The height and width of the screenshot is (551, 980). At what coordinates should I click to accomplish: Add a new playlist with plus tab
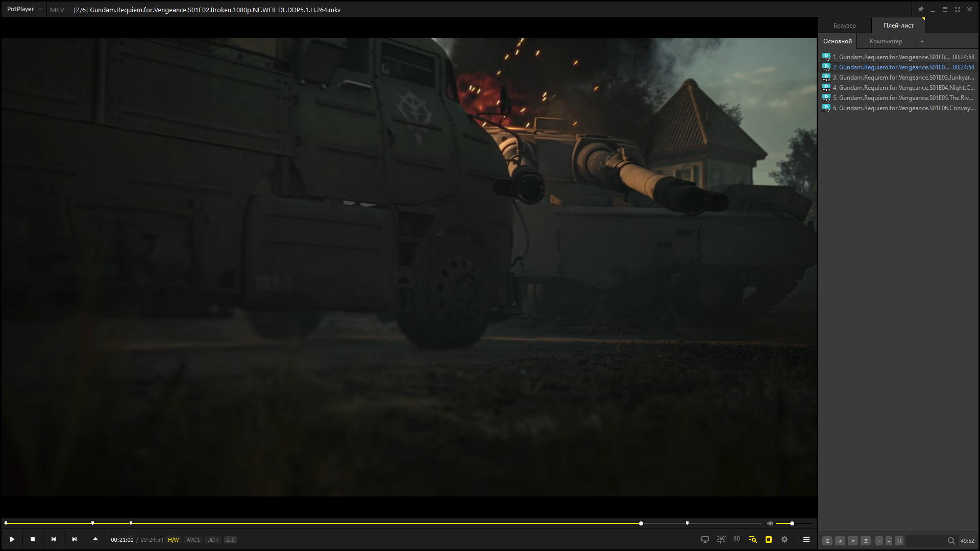click(922, 41)
